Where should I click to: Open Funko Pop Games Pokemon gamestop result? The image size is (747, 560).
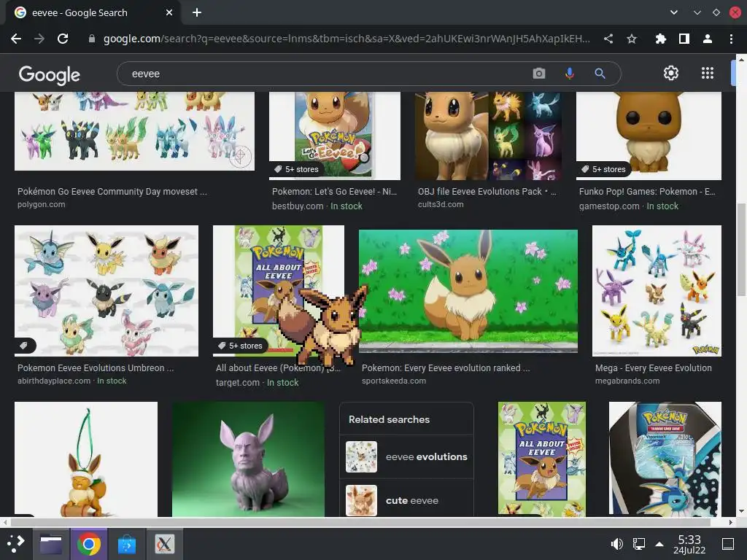(x=647, y=192)
